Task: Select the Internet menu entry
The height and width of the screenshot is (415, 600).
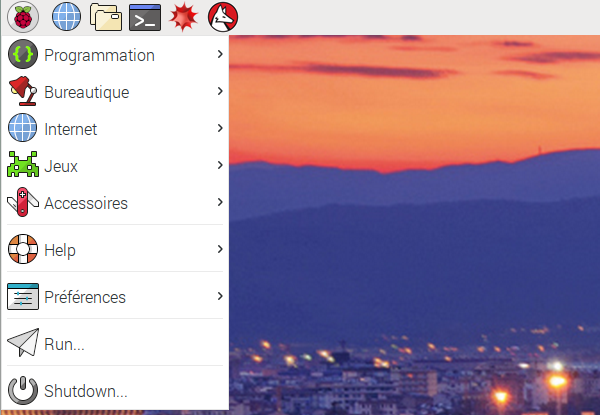Action: coord(115,128)
